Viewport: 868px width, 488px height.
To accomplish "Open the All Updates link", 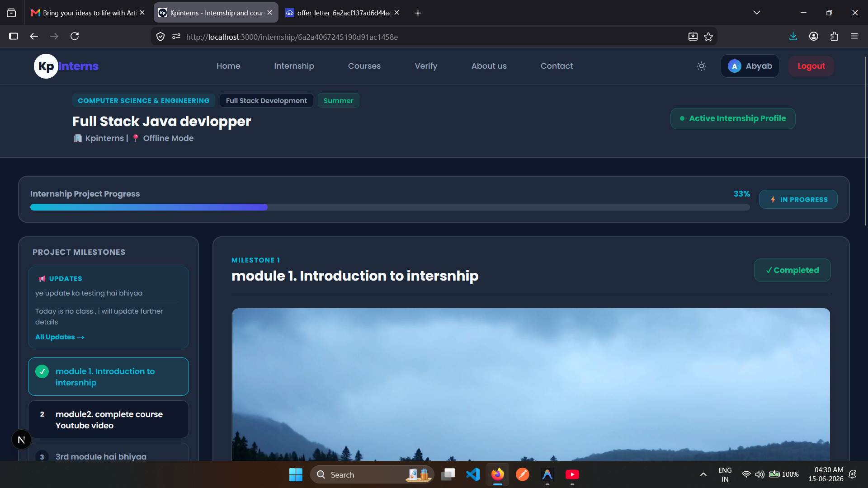I will (60, 337).
